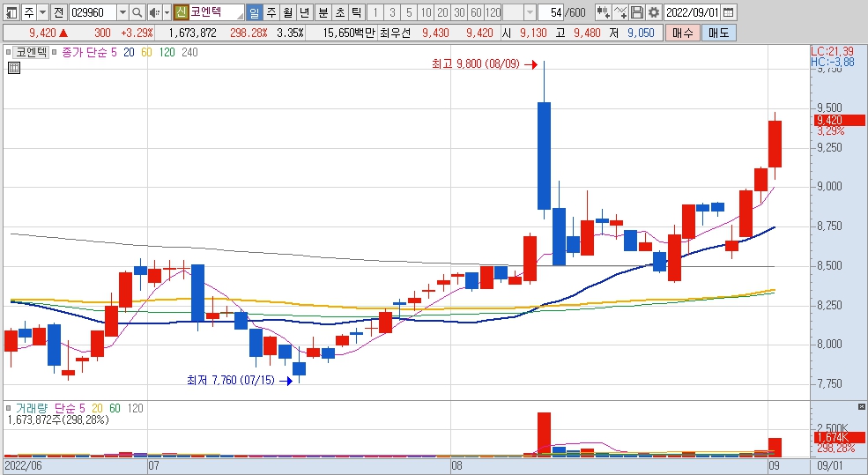This screenshot has height=475, width=868.
Task: Select the 120 moving average legend
Action: pyautogui.click(x=167, y=53)
